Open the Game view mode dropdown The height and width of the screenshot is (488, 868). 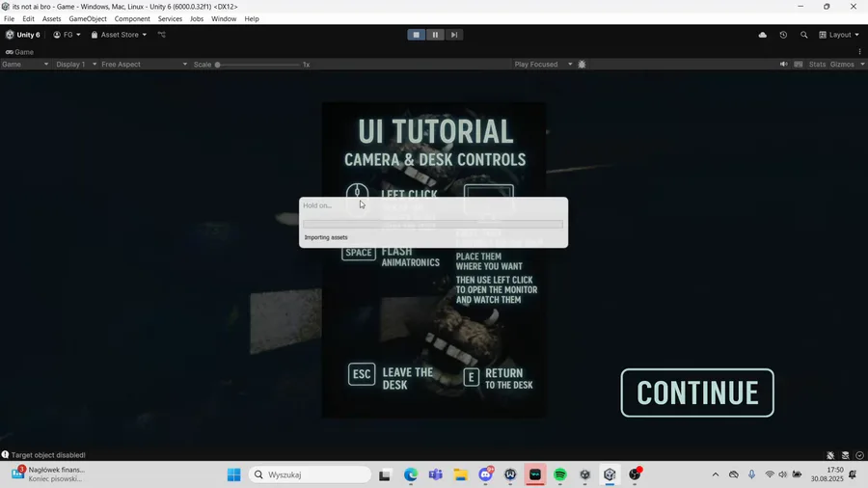pos(25,65)
